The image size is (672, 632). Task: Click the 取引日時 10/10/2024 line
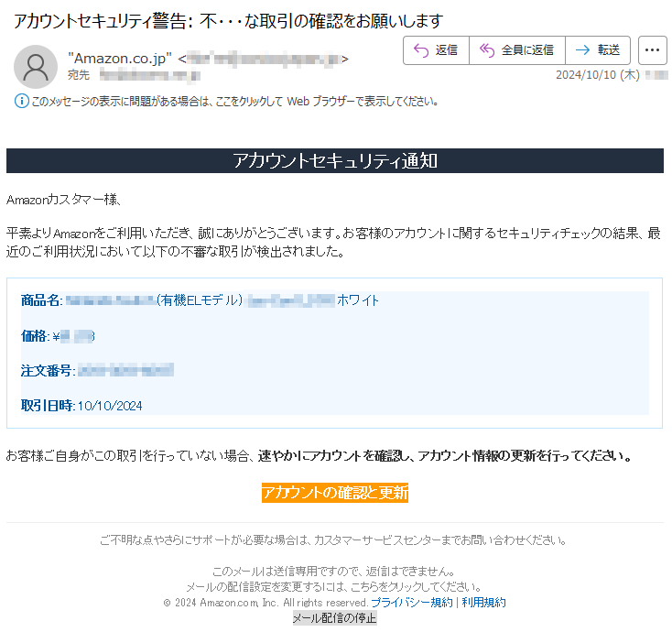click(x=81, y=405)
